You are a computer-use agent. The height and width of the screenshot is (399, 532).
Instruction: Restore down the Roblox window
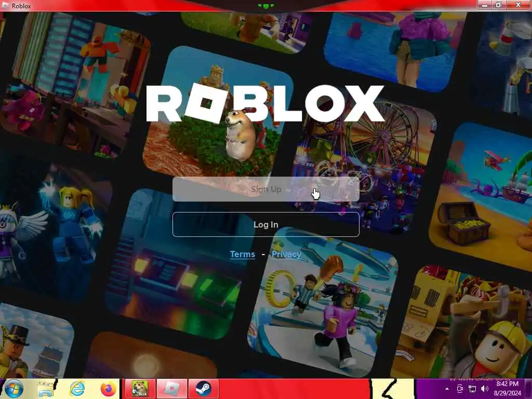[499, 5]
